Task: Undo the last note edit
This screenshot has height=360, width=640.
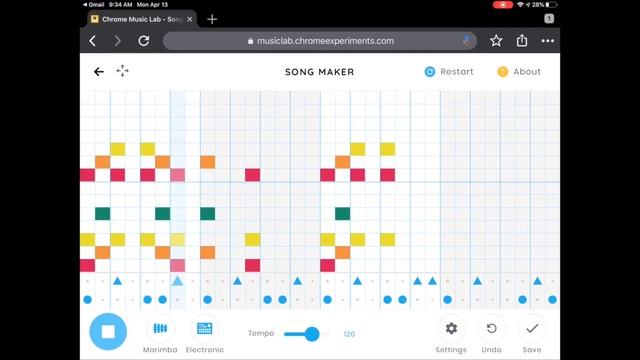Action: pos(491,328)
